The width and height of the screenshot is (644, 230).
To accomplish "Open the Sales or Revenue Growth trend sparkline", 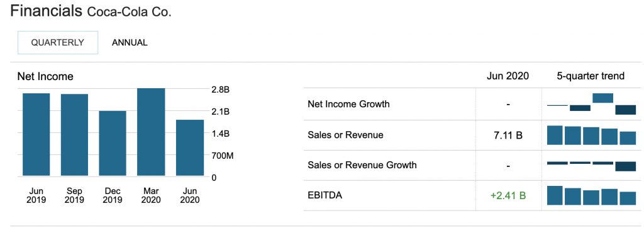I will click(591, 165).
